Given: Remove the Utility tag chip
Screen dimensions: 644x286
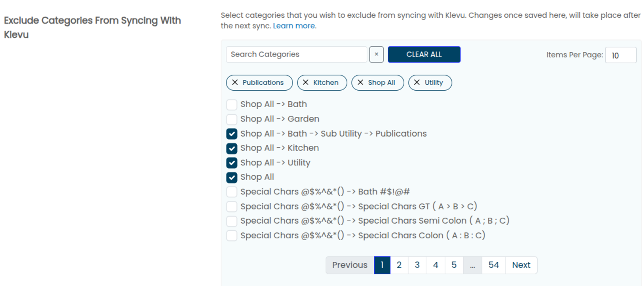Looking at the screenshot, I should tap(417, 83).
